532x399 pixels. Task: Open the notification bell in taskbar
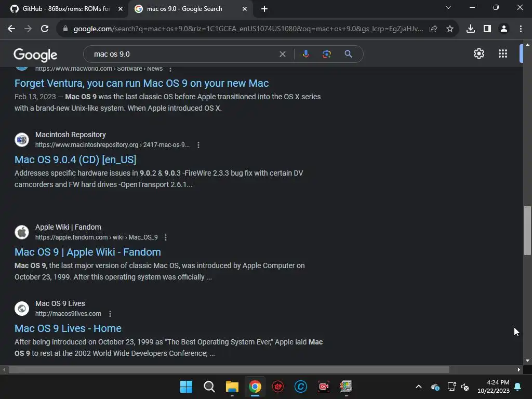click(518, 387)
